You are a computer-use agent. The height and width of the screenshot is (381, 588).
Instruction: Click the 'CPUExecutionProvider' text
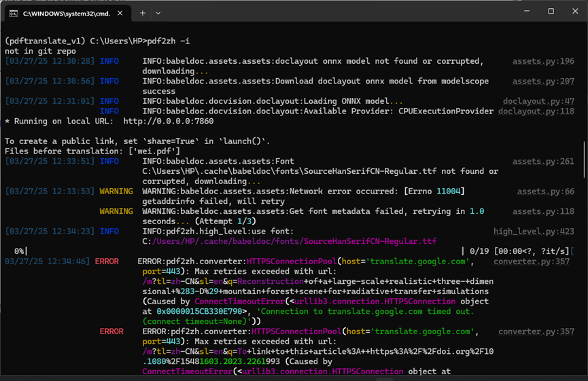click(446, 111)
